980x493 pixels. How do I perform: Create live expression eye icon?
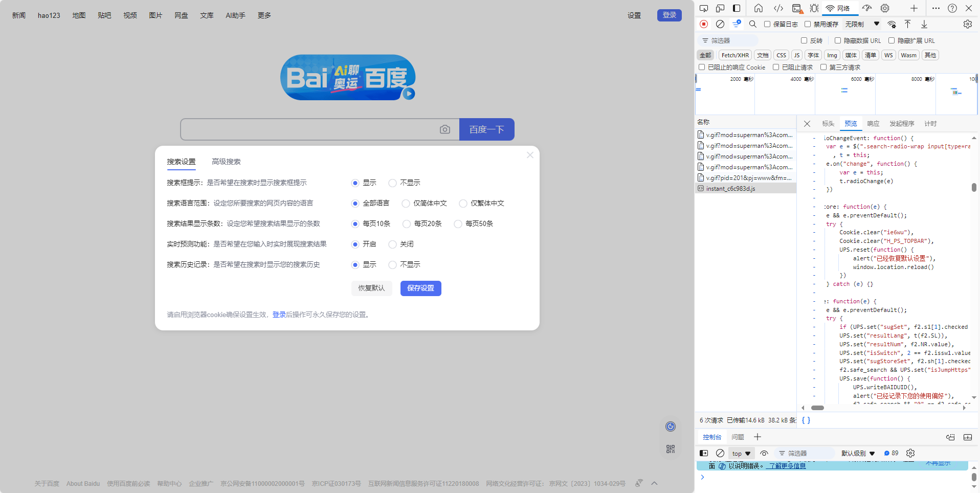(764, 453)
